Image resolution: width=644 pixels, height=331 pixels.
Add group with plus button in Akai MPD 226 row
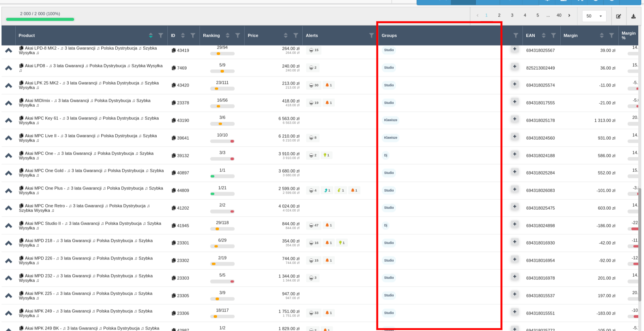point(515,259)
